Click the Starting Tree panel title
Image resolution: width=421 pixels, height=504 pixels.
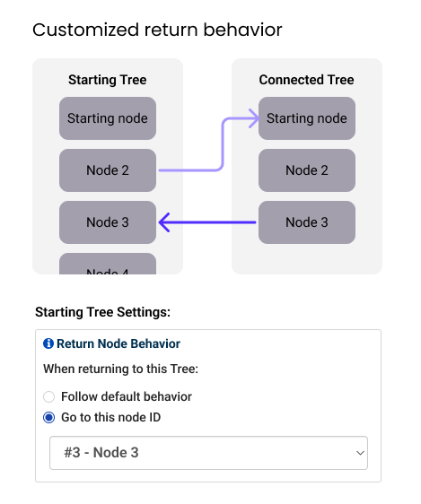click(x=108, y=80)
